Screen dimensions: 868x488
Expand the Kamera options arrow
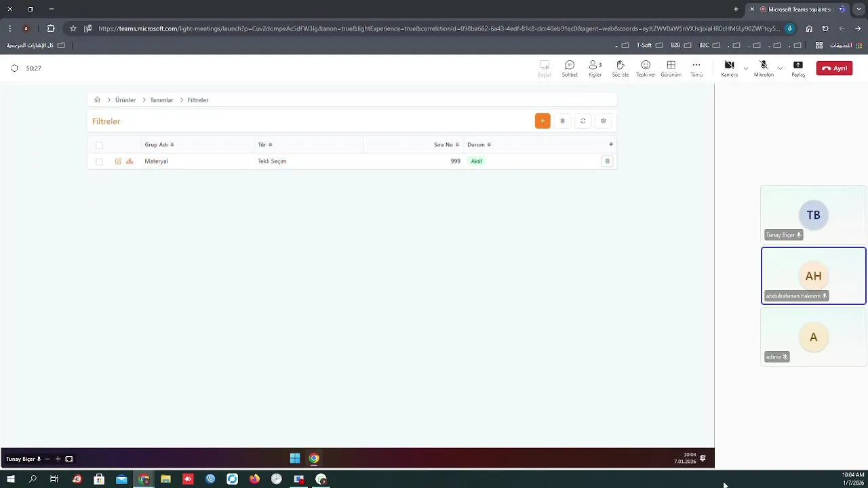[x=745, y=68]
